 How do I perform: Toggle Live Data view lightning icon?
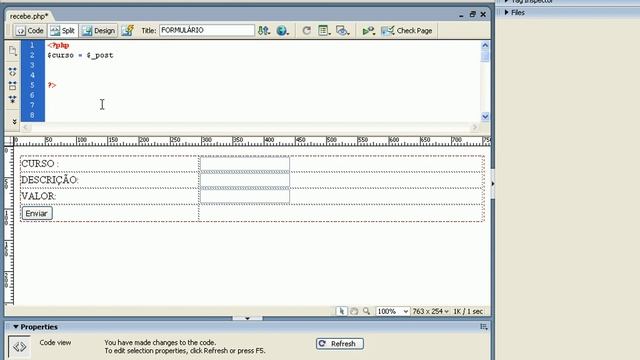[127, 31]
